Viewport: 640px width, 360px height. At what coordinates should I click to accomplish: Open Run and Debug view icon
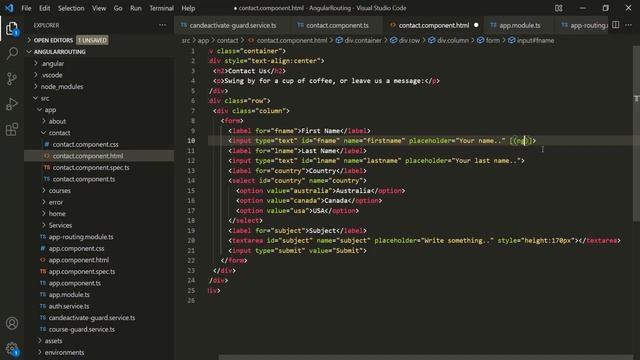tap(12, 104)
